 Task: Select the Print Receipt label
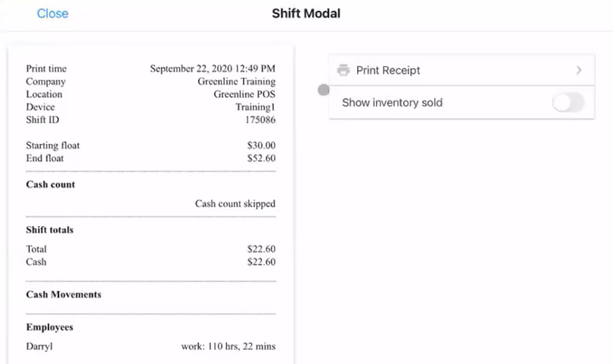tap(388, 70)
